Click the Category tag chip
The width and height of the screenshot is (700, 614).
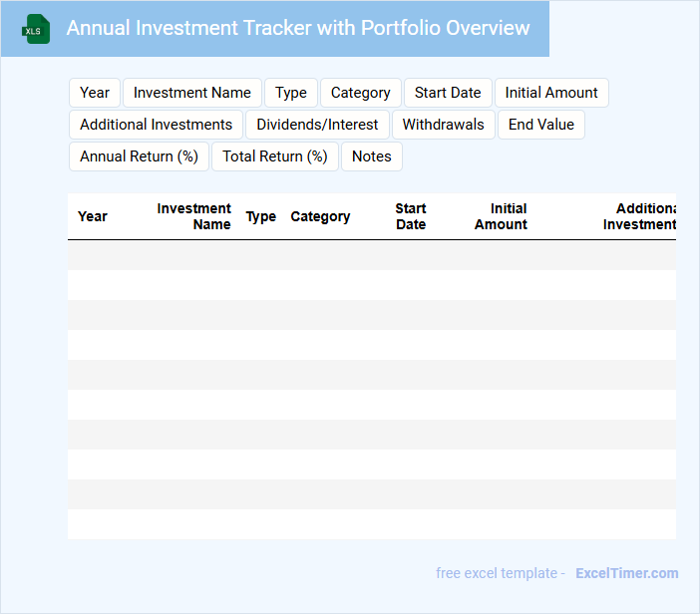[x=360, y=93]
